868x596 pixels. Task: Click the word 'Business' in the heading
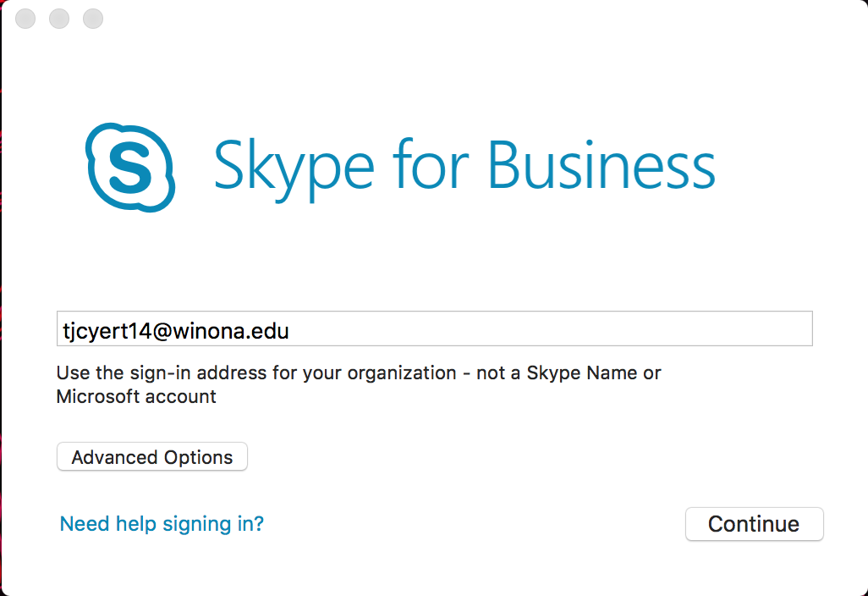click(602, 165)
